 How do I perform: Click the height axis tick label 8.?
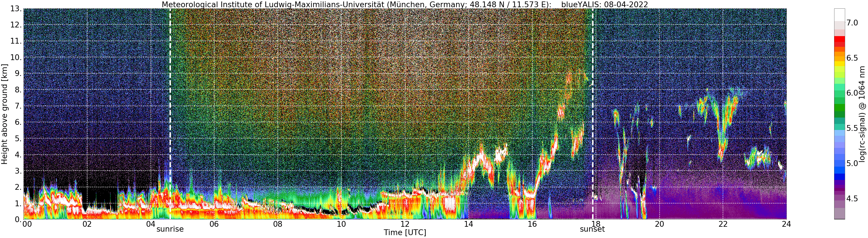click(18, 90)
